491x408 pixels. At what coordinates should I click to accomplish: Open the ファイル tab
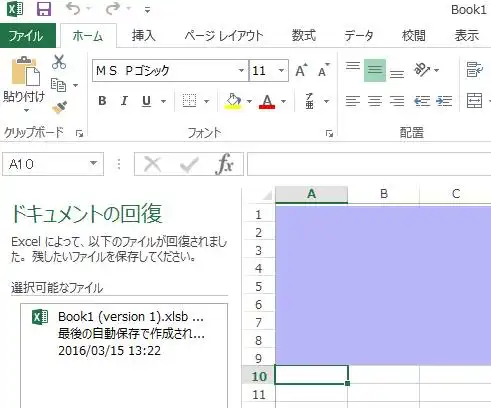28,35
